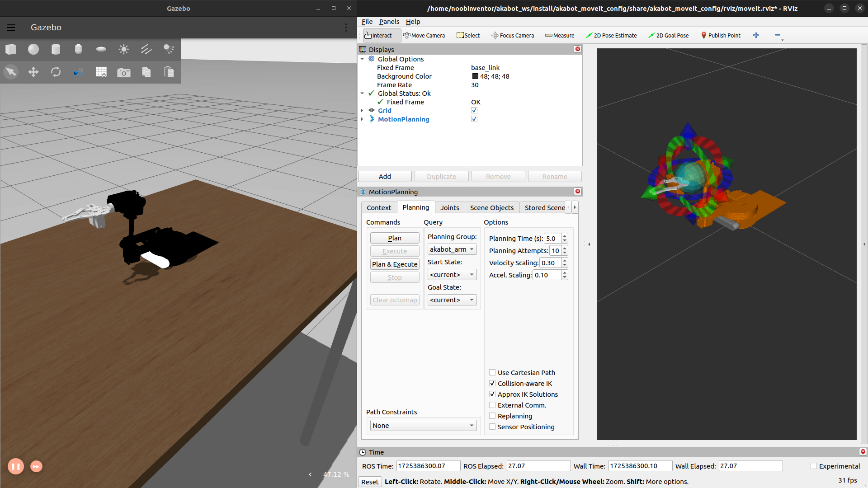Image resolution: width=868 pixels, height=488 pixels.
Task: Insert a sphere shape in Gazebo
Action: 33,49
